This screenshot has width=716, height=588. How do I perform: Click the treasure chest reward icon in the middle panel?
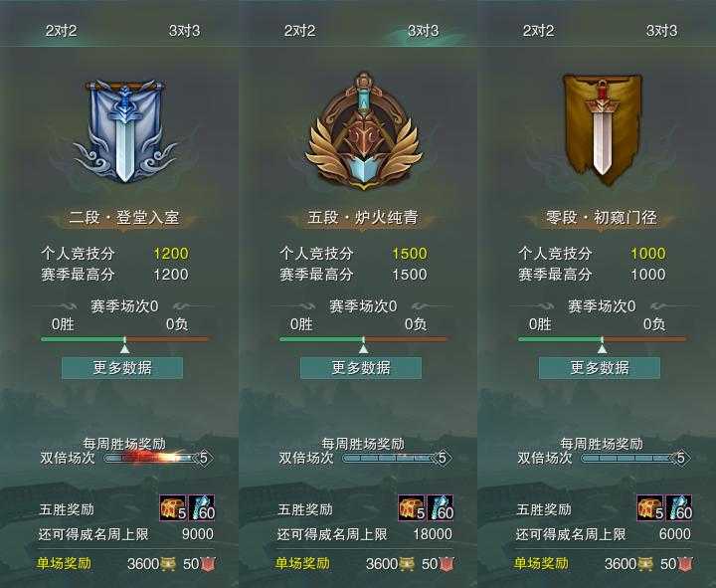point(412,507)
